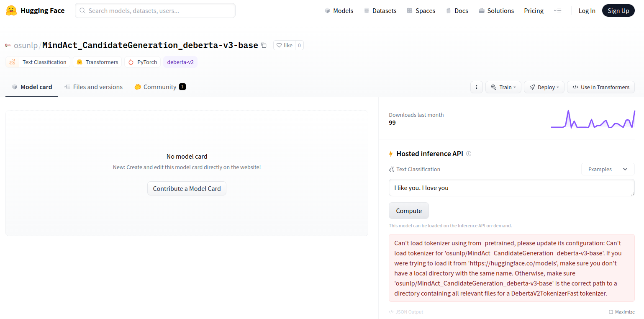Click the deberta-v2 tag

[x=180, y=62]
